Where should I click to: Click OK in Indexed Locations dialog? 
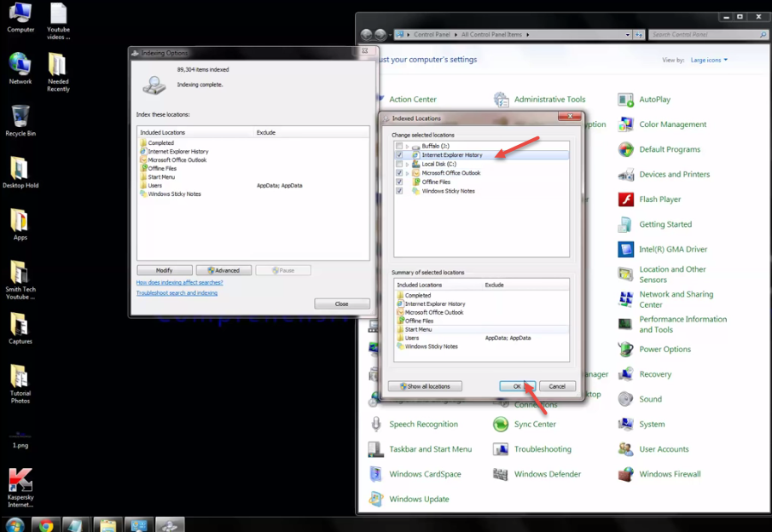(517, 386)
